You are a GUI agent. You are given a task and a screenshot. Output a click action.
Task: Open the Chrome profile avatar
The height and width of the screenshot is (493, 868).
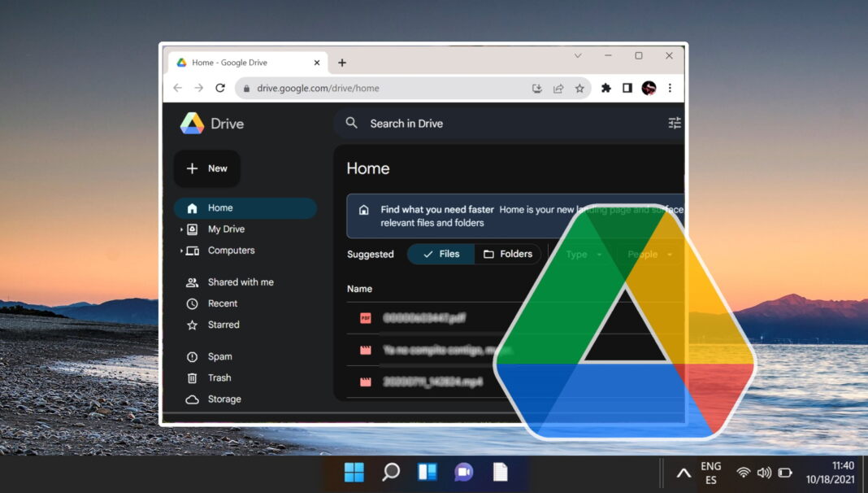click(x=649, y=88)
